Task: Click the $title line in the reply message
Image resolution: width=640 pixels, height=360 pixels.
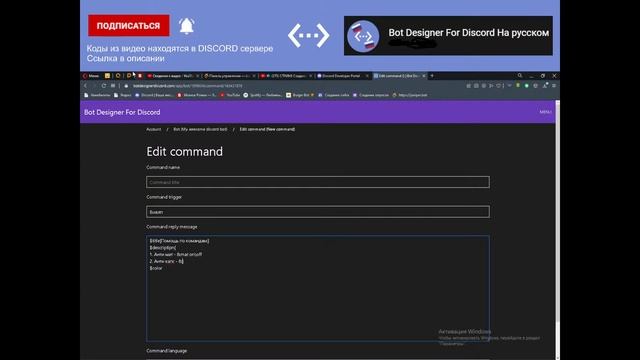Action: (179, 241)
